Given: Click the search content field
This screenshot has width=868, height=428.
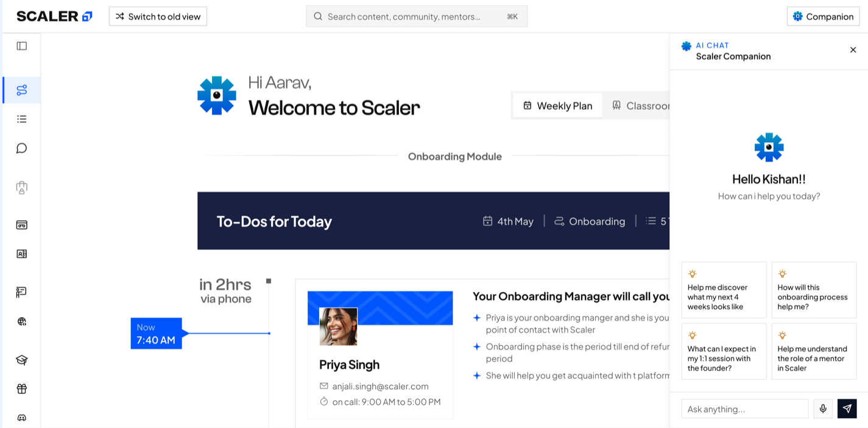Looking at the screenshot, I should pyautogui.click(x=417, y=16).
